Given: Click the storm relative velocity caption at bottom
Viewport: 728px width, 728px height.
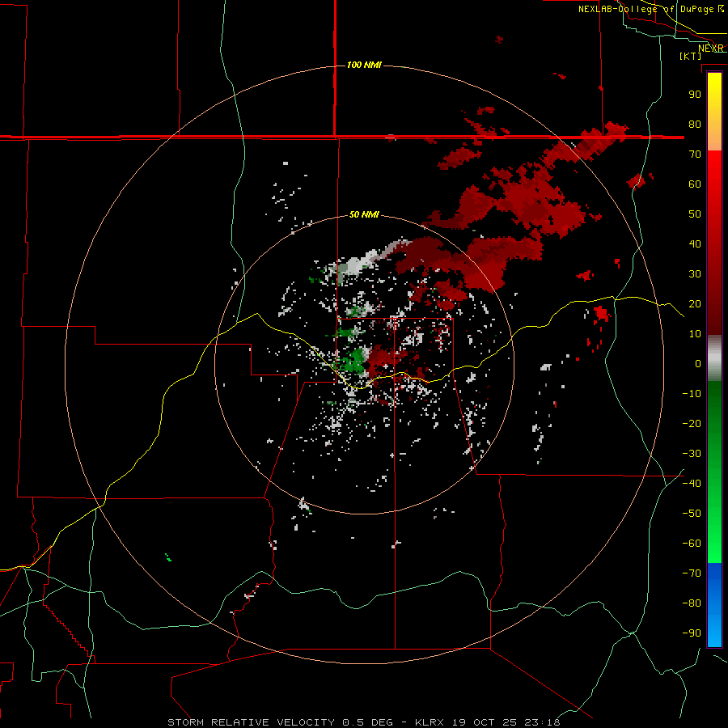Looking at the screenshot, I should 364,722.
